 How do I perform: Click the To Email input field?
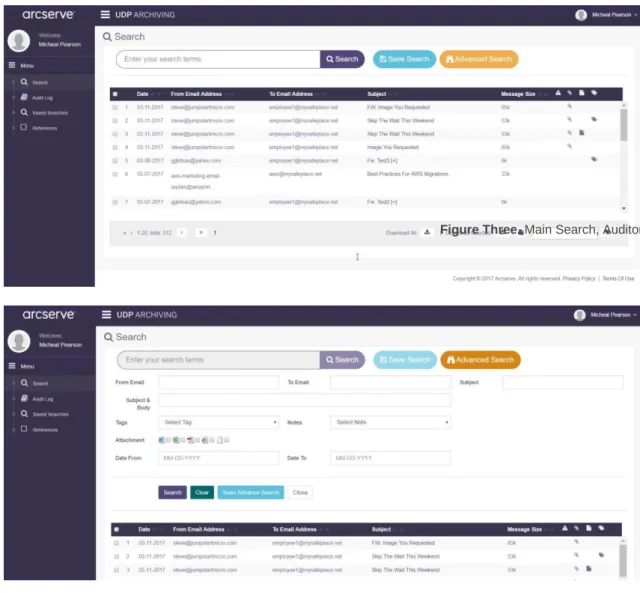[x=391, y=382]
